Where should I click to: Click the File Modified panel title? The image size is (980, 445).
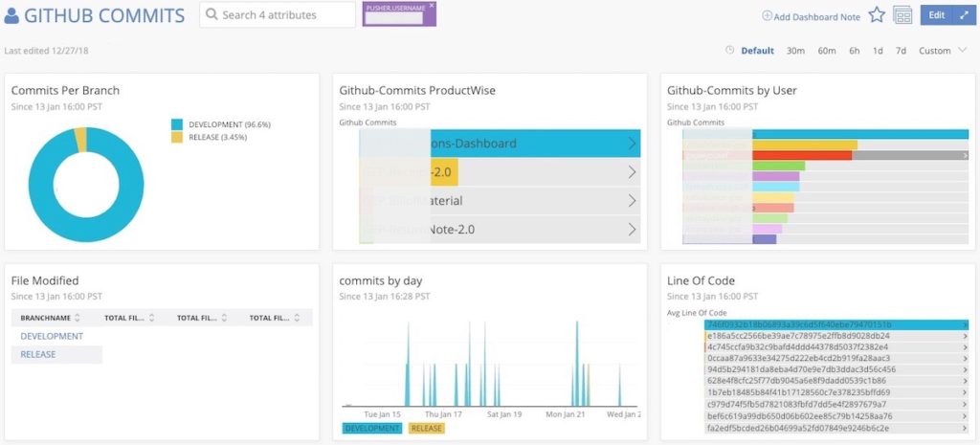click(x=45, y=280)
